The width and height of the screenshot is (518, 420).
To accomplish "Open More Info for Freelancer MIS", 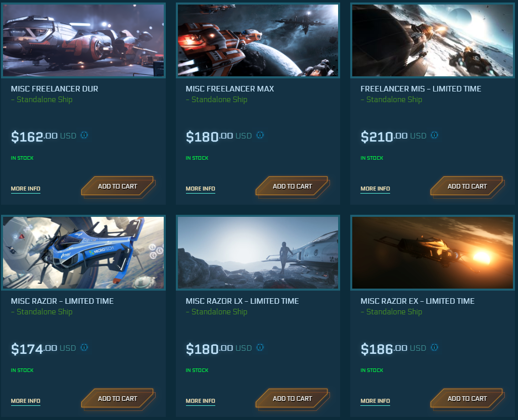I will (x=375, y=189).
